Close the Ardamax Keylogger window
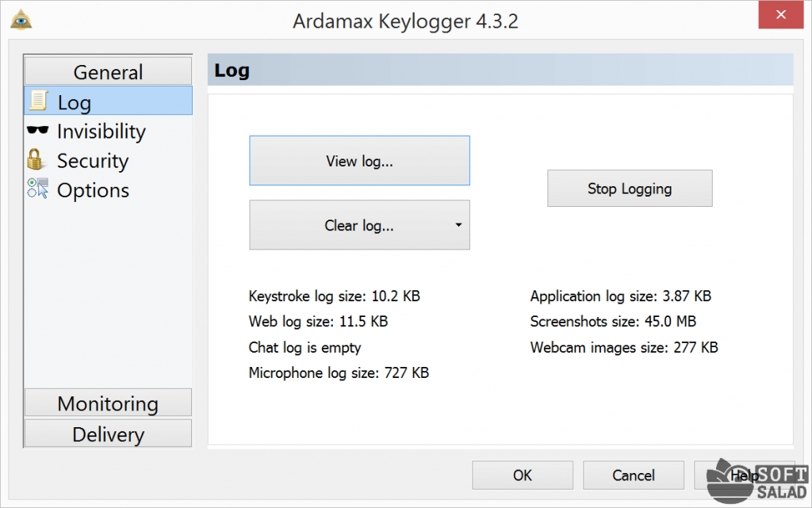Image resolution: width=812 pixels, height=508 pixels. (783, 15)
